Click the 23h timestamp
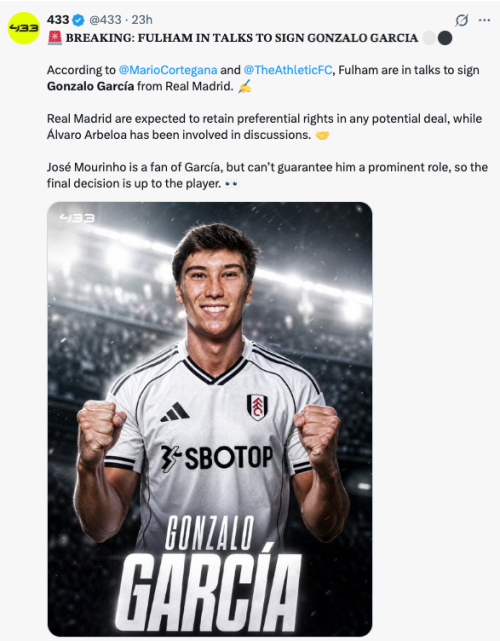The width and height of the screenshot is (500, 641). [x=142, y=20]
